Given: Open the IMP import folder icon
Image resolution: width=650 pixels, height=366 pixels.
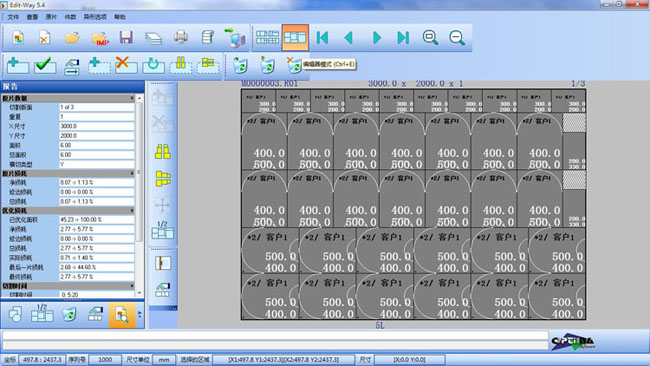Looking at the screenshot, I should (x=100, y=38).
